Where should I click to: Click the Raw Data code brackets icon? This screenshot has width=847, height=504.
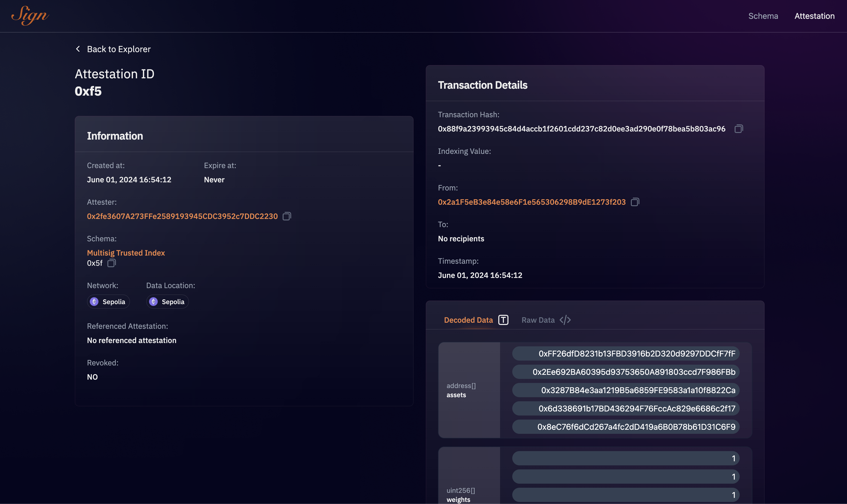click(x=565, y=320)
